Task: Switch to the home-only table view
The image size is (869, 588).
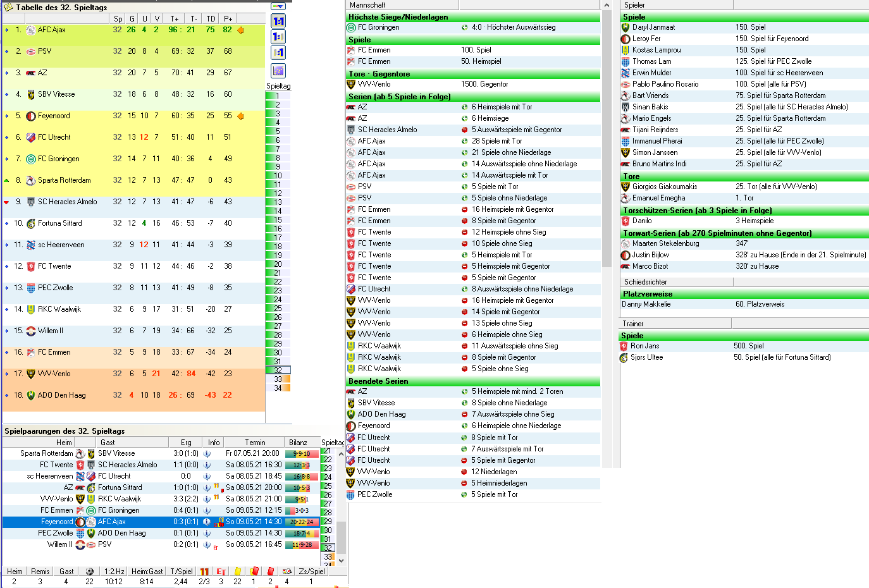Action: point(278,37)
